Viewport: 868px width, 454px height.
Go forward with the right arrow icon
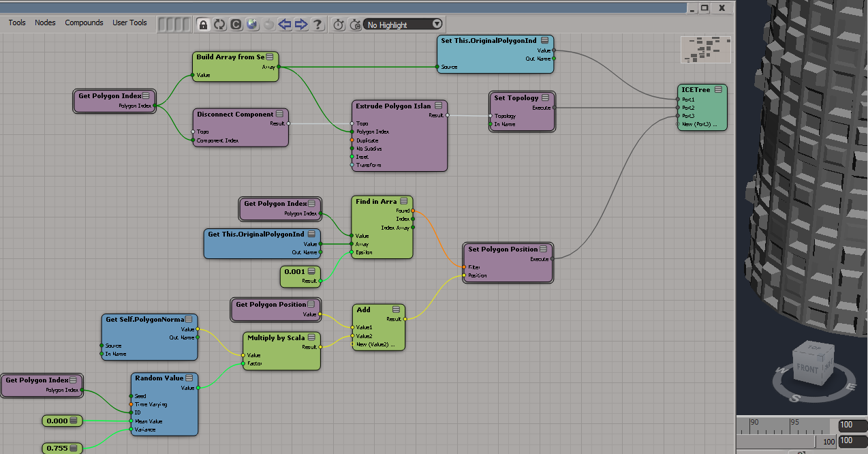point(301,25)
